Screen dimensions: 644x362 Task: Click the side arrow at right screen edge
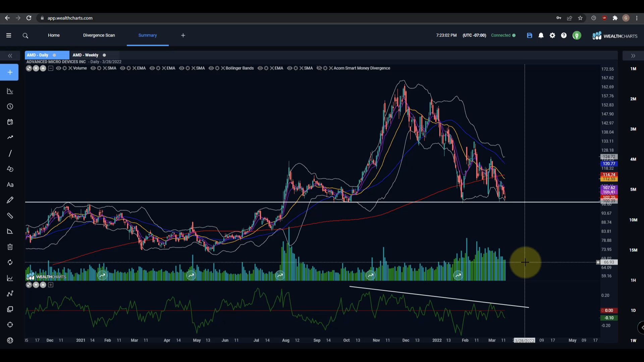tap(641, 327)
